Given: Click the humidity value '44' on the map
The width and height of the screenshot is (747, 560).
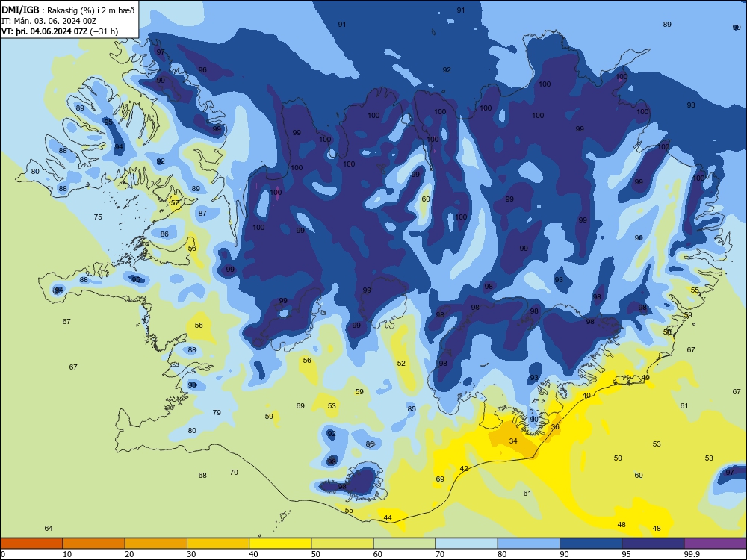Looking at the screenshot, I should click(388, 518).
